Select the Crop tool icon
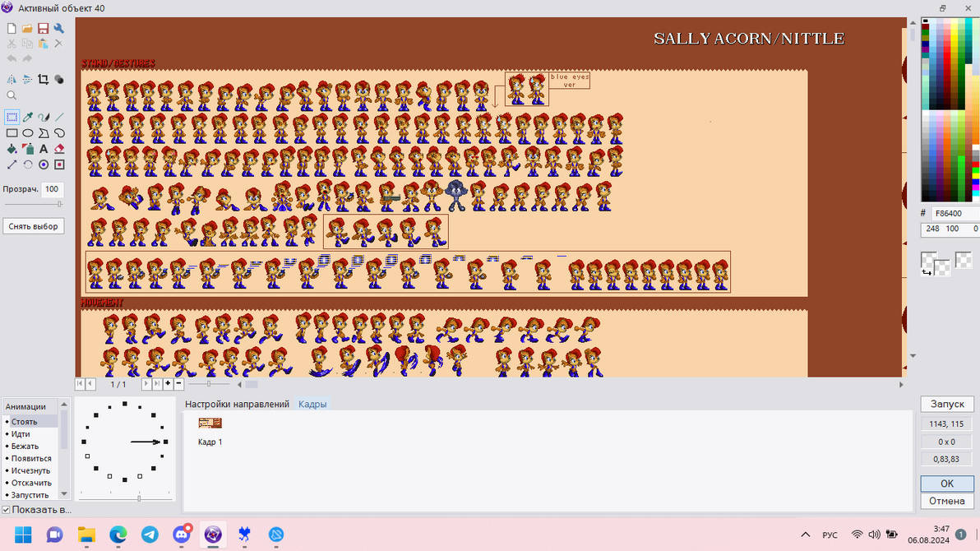 click(x=43, y=80)
